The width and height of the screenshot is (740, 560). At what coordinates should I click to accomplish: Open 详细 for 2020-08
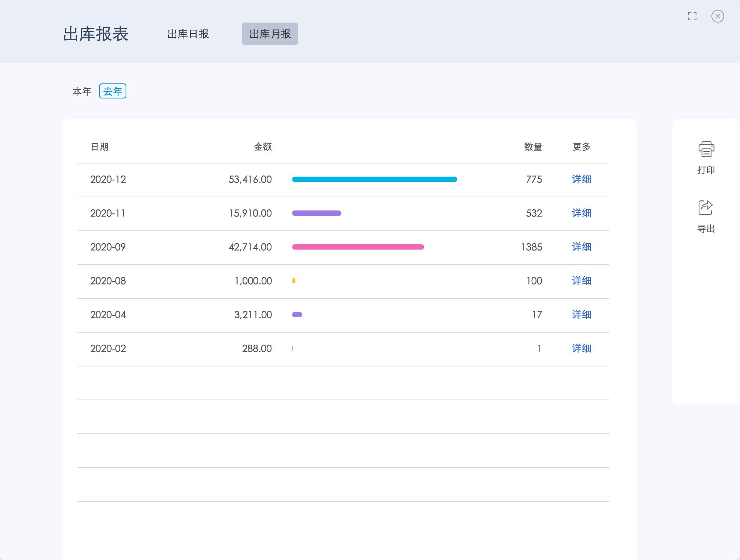coord(581,281)
